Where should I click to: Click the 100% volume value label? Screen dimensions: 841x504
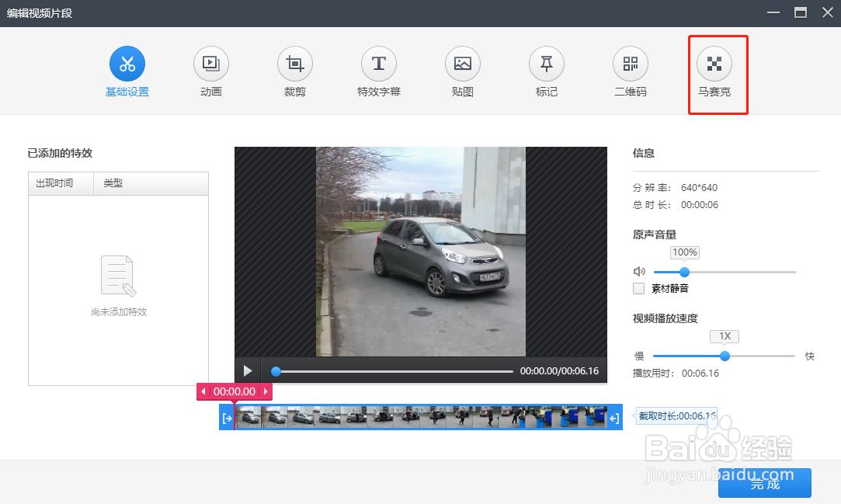[685, 252]
